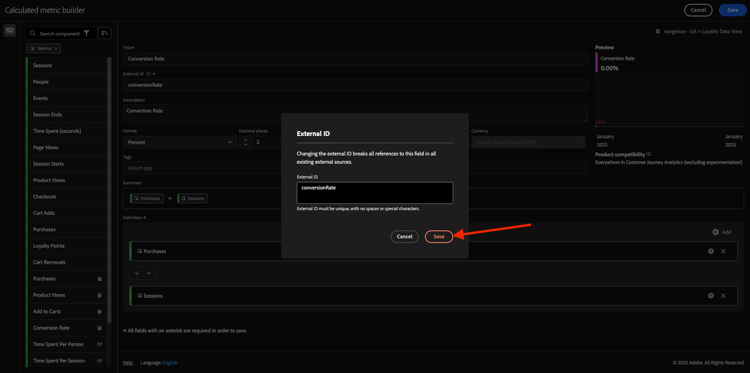The image size is (750, 373).
Task: Select the Cart Adds metric
Action: point(66,213)
